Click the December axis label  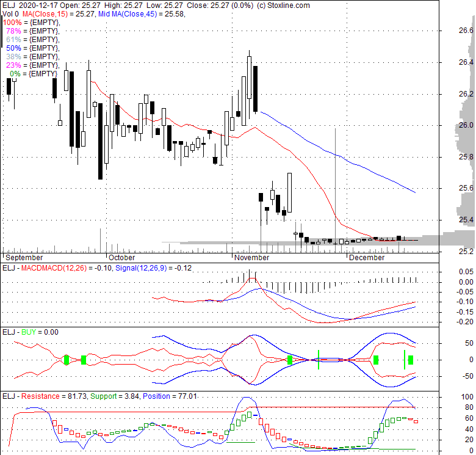367,258
